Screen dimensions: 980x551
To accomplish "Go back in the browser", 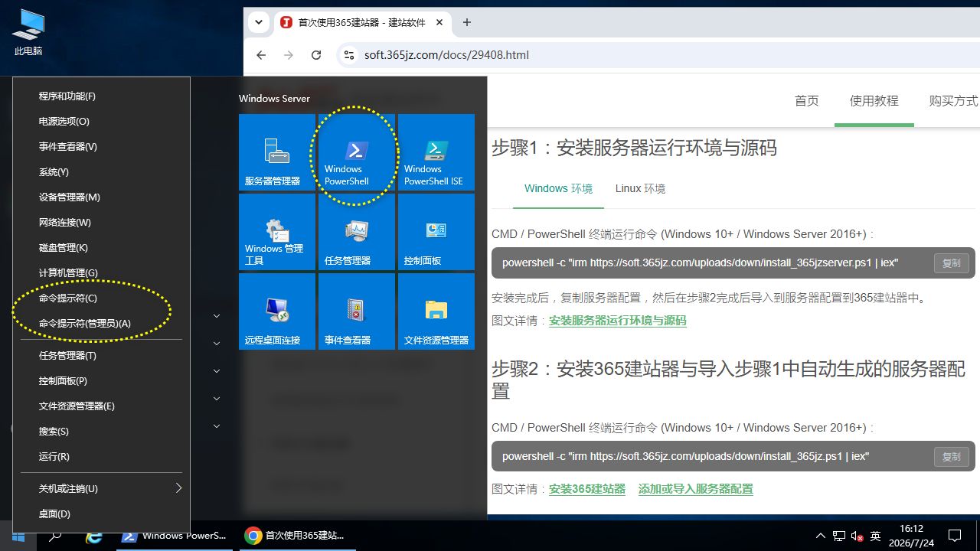I will [x=261, y=55].
